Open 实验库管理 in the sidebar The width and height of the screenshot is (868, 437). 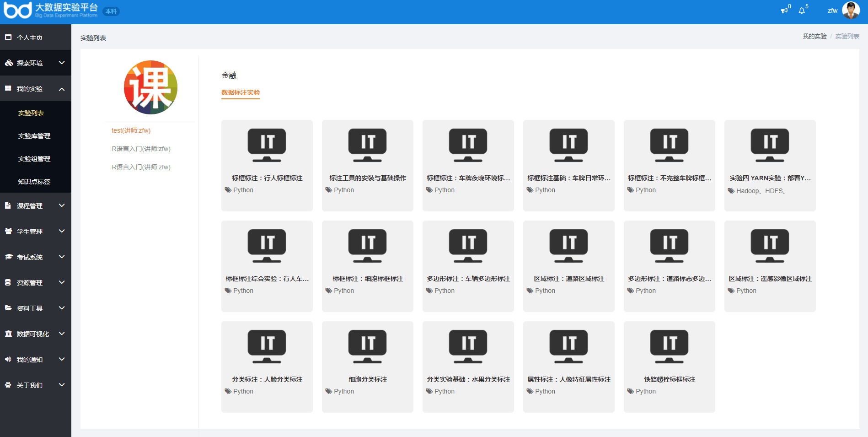pos(34,136)
